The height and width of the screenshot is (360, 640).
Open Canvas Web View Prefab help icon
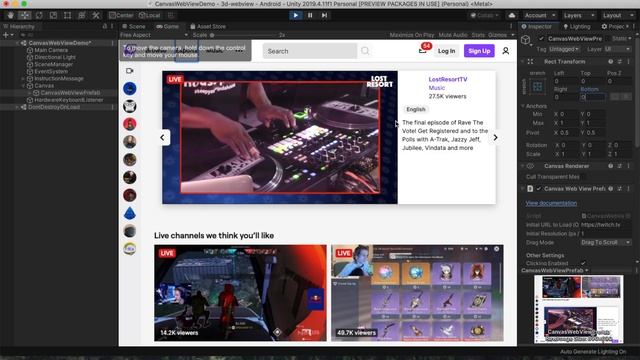tap(611, 189)
